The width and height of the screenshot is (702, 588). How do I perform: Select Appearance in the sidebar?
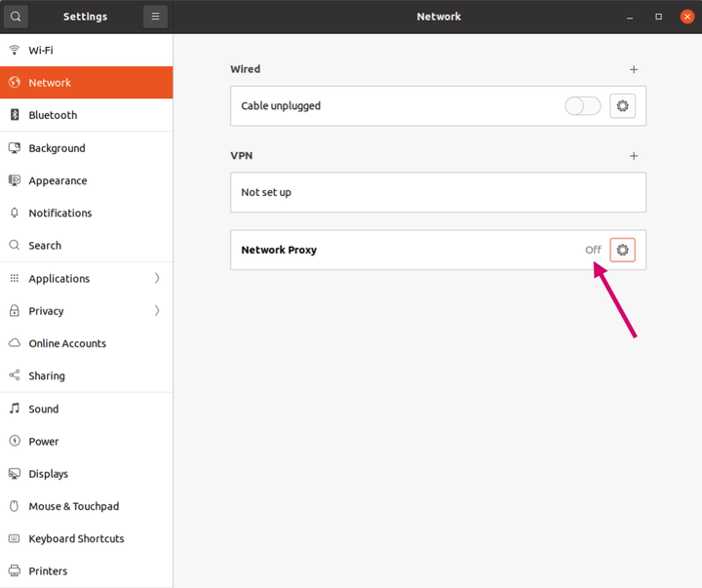point(58,180)
